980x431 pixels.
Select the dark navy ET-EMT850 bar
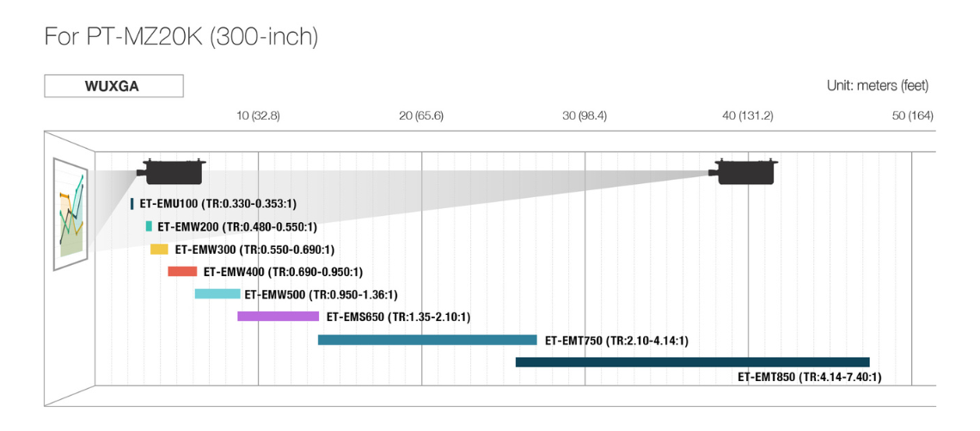pos(692,362)
